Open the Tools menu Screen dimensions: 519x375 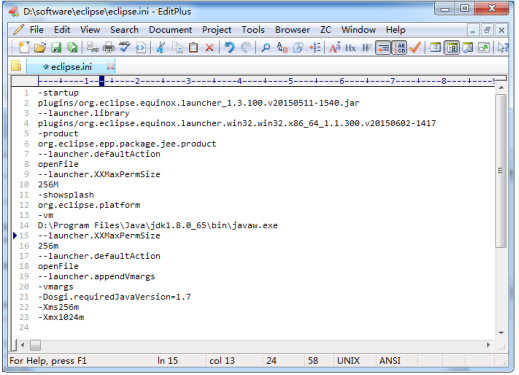(253, 30)
